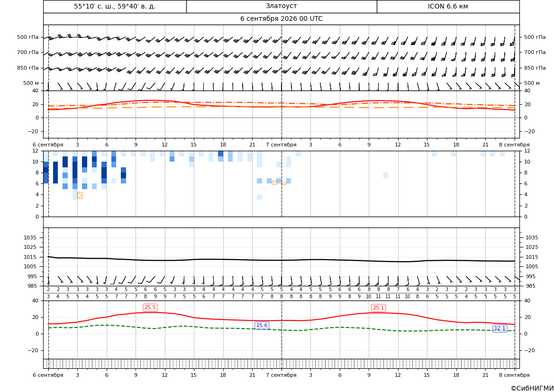Click the ICON 6.6 км model label
Screen dimensions: 554x392
[x=448, y=6]
